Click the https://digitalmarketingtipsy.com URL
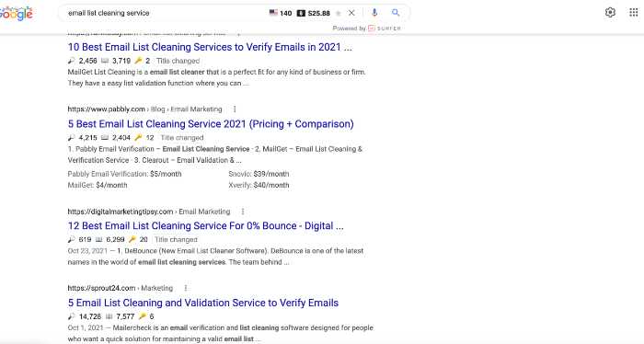Screen dimensions: 644x344 121,212
